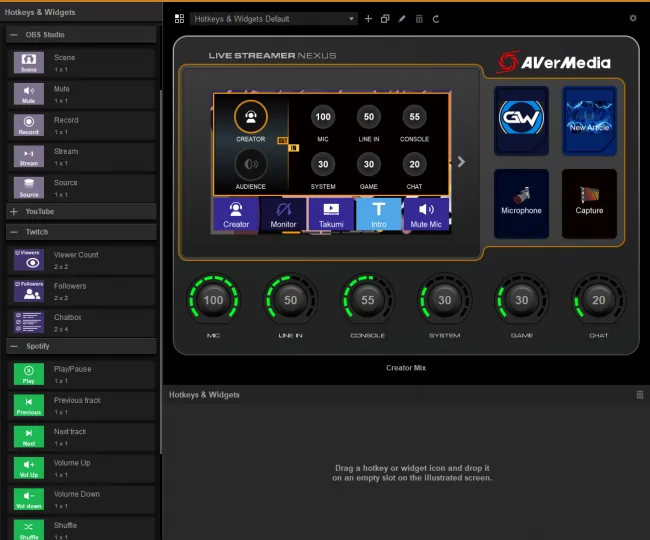This screenshot has height=540, width=650.
Task: Open settings gear icon
Action: point(633,18)
